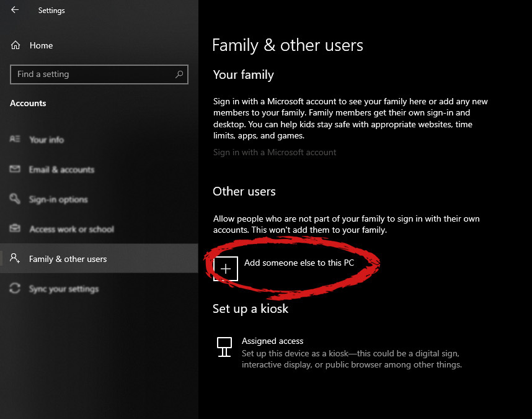Go back with the Settings back arrow

[x=15, y=10]
